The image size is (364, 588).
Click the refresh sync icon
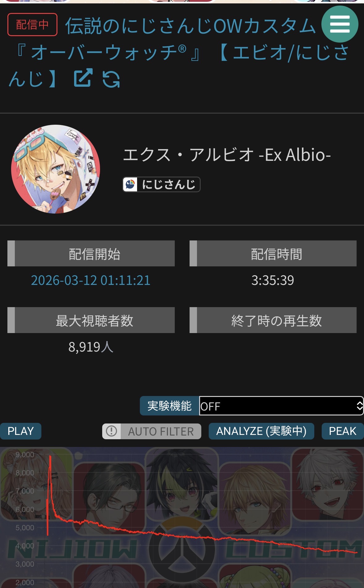111,79
